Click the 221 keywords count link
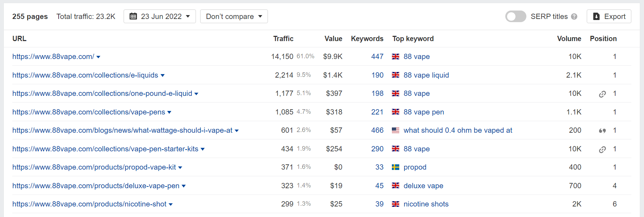This screenshot has width=644, height=217. 377,112
